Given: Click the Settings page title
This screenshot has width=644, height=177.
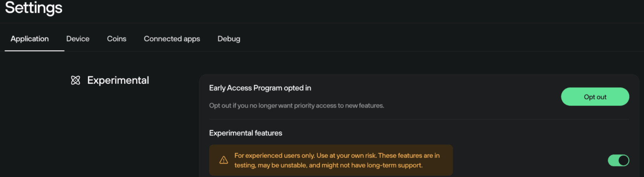Looking at the screenshot, I should 34,8.
